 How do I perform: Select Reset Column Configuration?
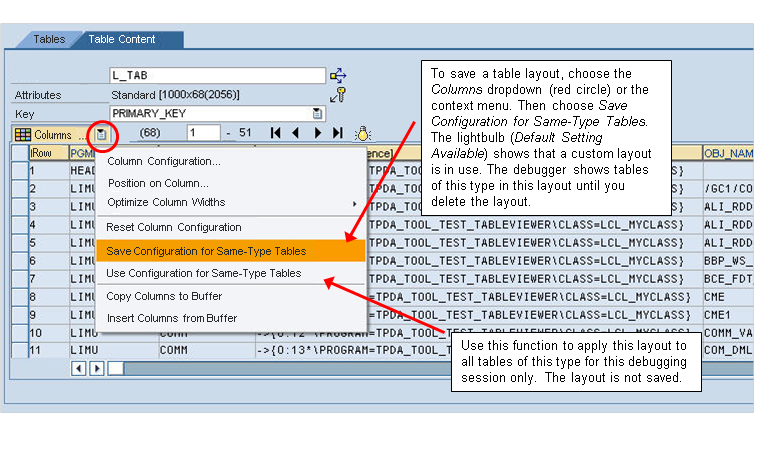(x=174, y=227)
